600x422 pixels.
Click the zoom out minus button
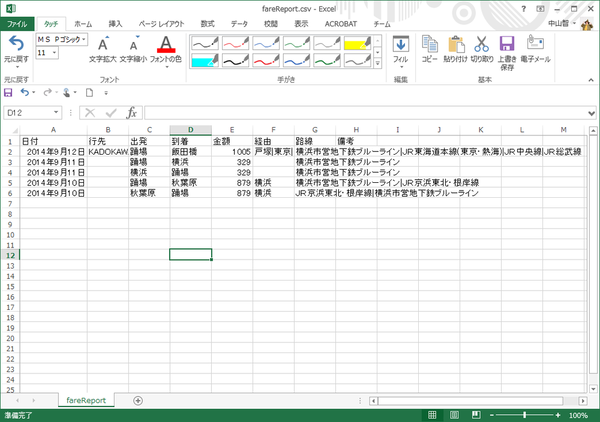[492, 415]
